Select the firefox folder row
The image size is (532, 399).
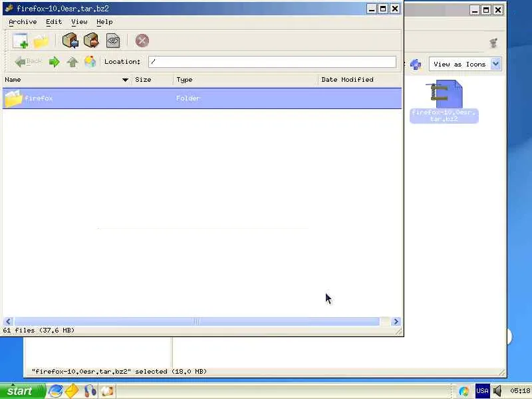pos(202,98)
